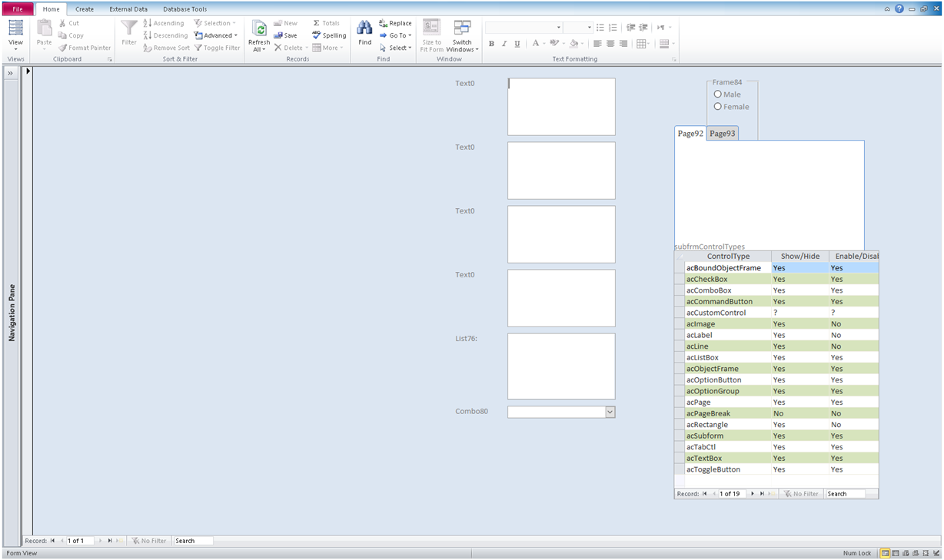944x560 pixels.
Task: Toggle Underline text formatting
Action: coord(517,44)
